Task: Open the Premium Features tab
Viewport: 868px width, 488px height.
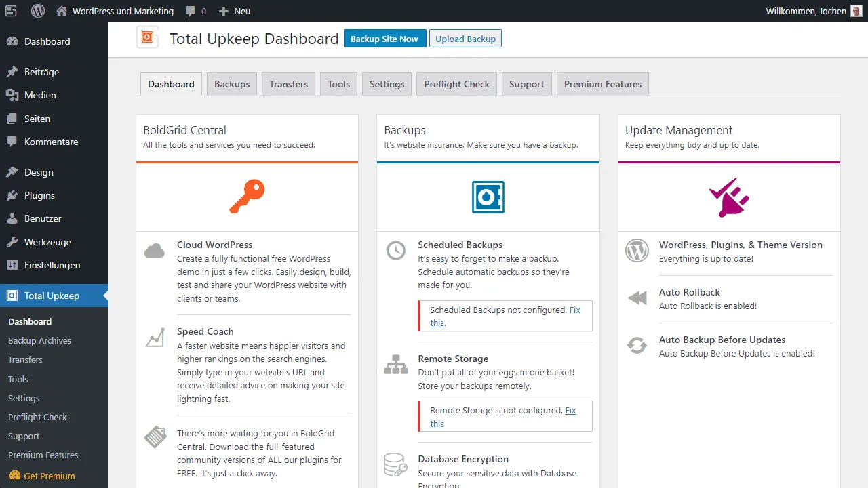Action: pos(603,84)
